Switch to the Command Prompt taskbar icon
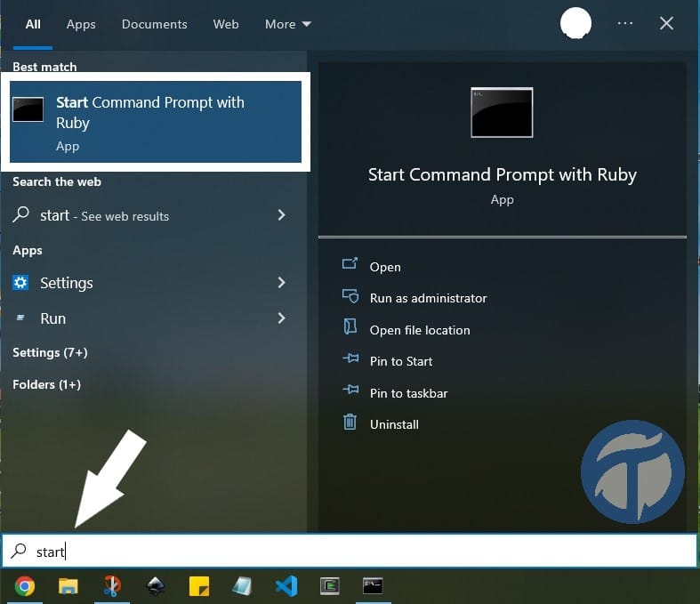Image resolution: width=700 pixels, height=604 pixels. pyautogui.click(x=373, y=585)
